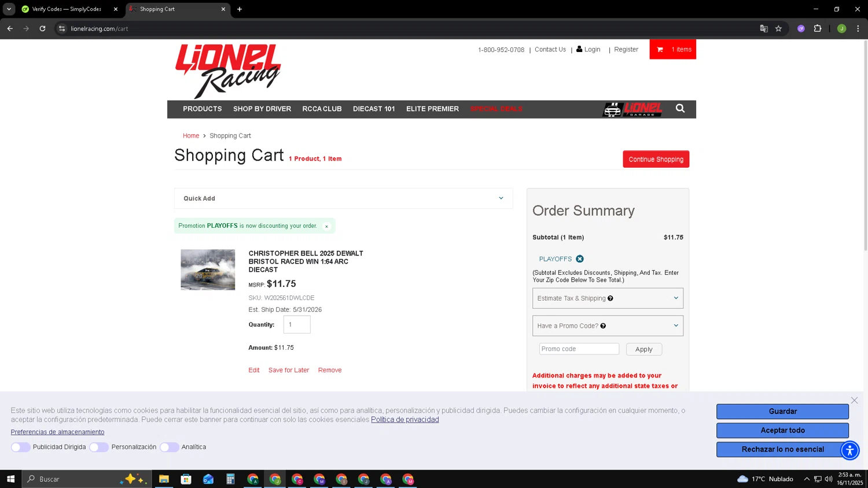This screenshot has height=488, width=868.
Task: Close the Verify Codes — SimplyCodes tab
Action: pyautogui.click(x=116, y=9)
